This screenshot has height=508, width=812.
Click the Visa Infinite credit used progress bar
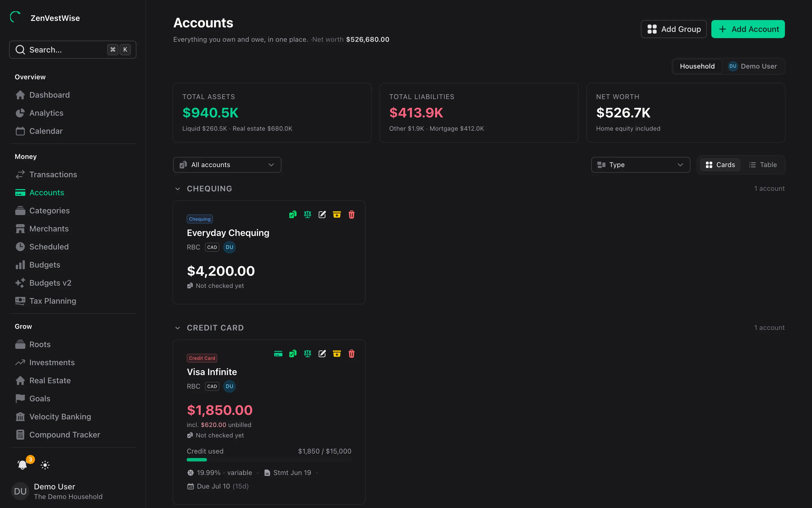point(269,460)
